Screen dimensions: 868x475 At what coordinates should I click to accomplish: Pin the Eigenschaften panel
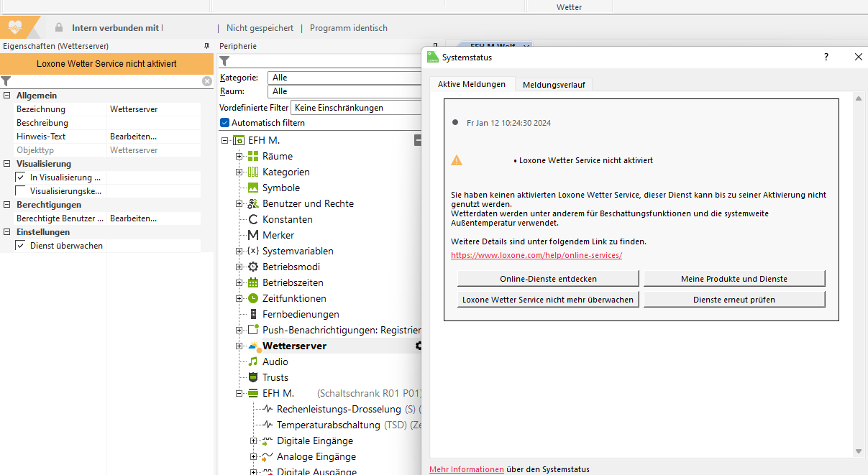(x=207, y=46)
